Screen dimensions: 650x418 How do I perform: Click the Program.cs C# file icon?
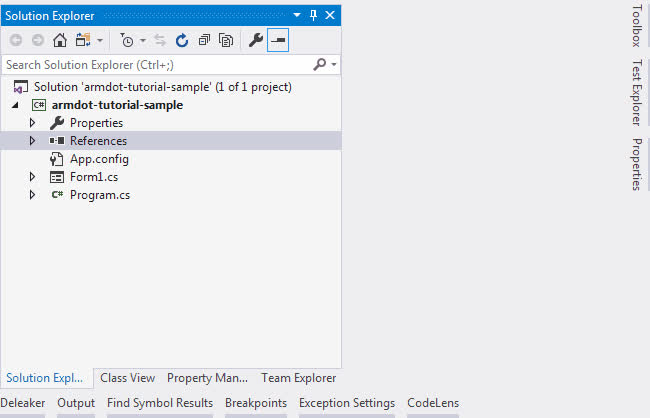[x=57, y=194]
